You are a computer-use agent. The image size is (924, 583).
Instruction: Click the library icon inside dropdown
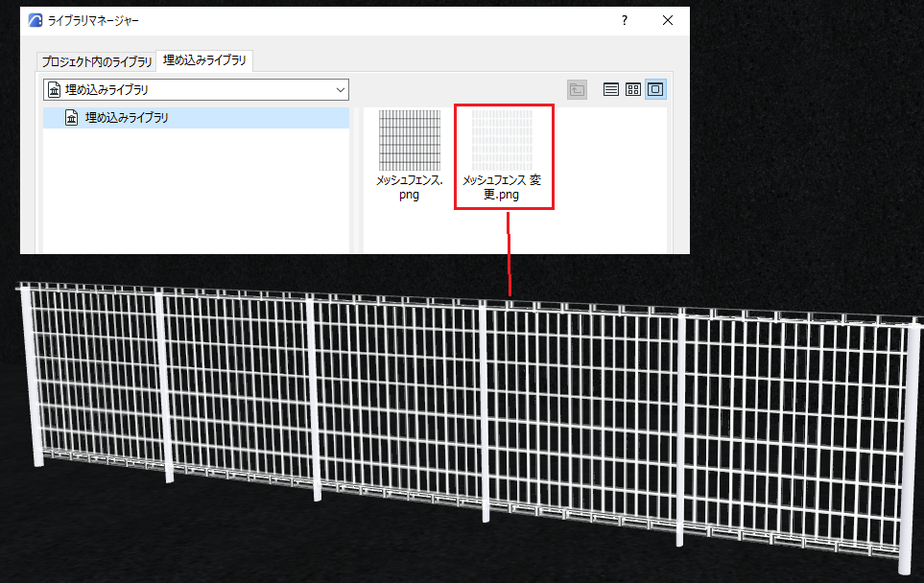(55, 90)
